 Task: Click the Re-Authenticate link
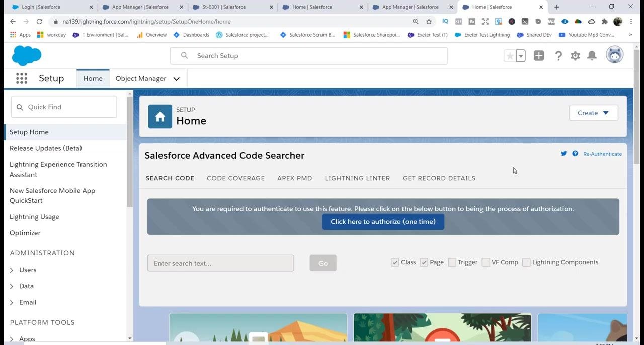tap(602, 154)
